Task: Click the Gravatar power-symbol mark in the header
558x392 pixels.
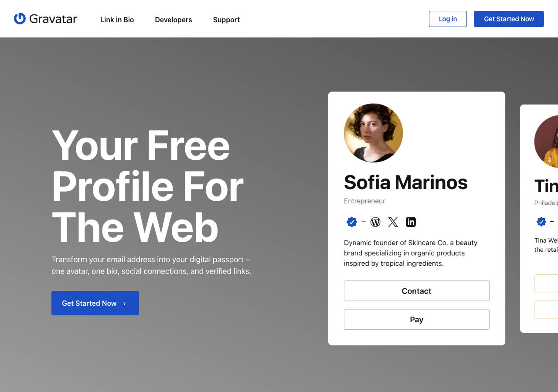Action: tap(19, 18)
